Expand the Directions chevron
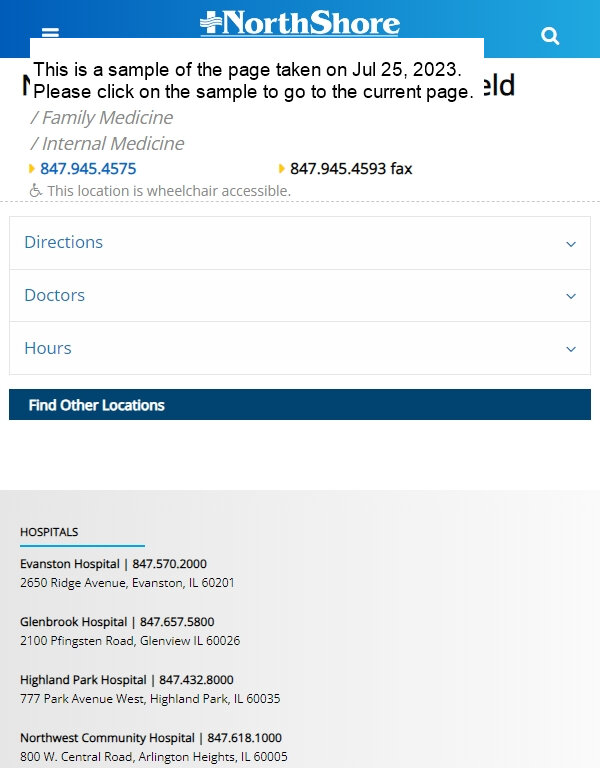Image resolution: width=600 pixels, height=768 pixels. click(571, 243)
